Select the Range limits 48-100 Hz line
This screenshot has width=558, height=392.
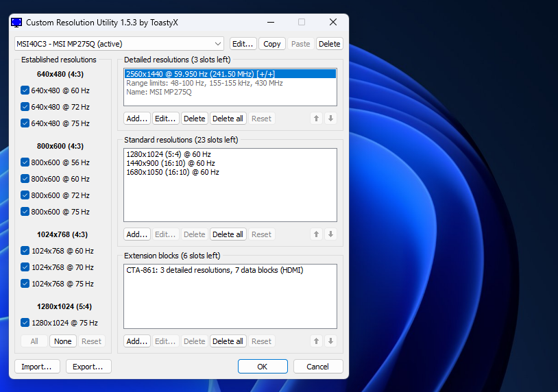tap(230, 83)
